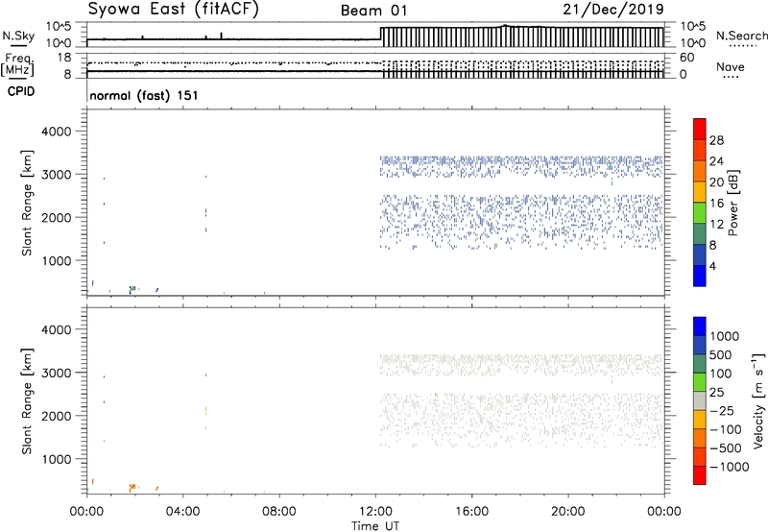Click the 'Beam 01' label
Image resolution: width=768 pixels, height=532 pixels.
(x=373, y=11)
